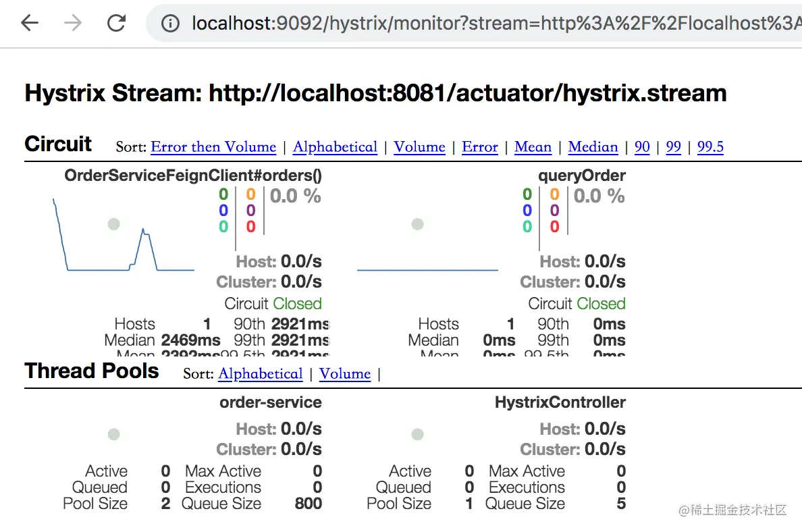Screen dimensions: 802x532
Task: Click the order-service thread pool name
Action: [x=271, y=402]
